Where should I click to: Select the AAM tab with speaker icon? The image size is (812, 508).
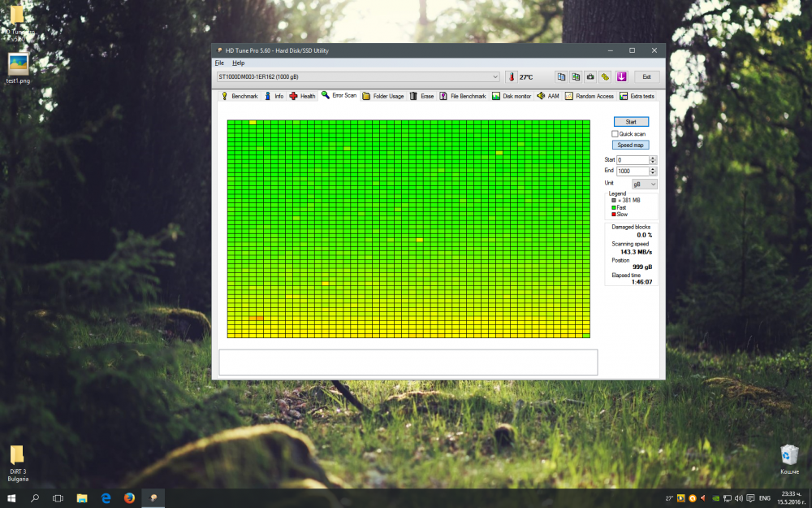548,96
